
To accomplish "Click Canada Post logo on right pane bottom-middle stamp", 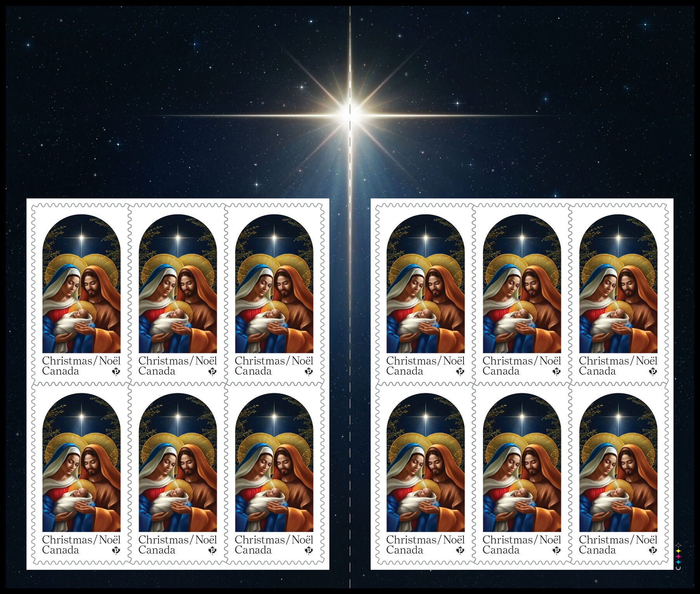I will (557, 551).
